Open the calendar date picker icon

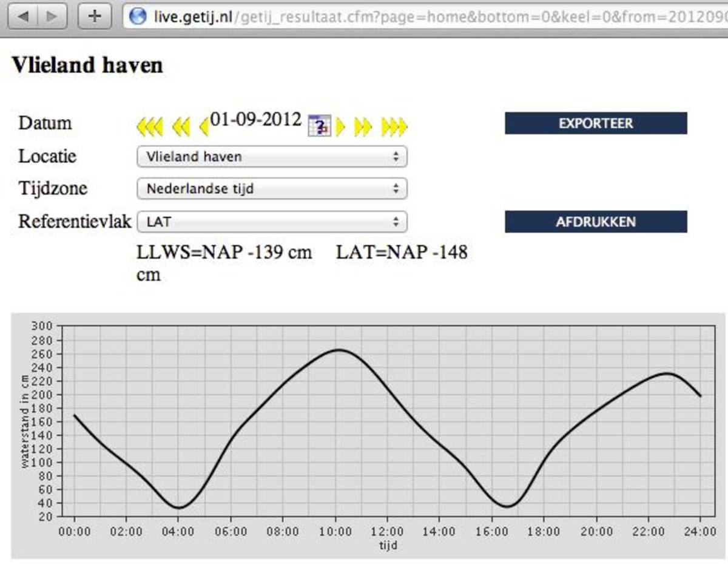(x=319, y=126)
